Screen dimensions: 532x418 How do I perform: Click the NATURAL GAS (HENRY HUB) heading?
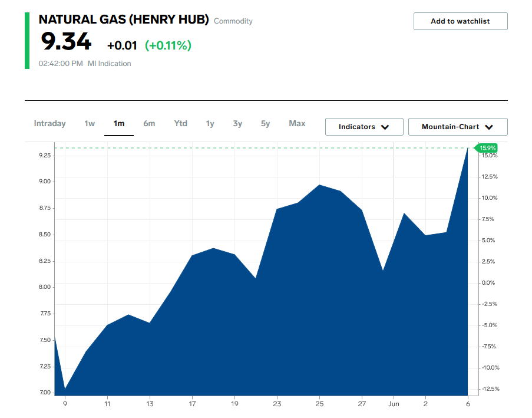point(124,19)
